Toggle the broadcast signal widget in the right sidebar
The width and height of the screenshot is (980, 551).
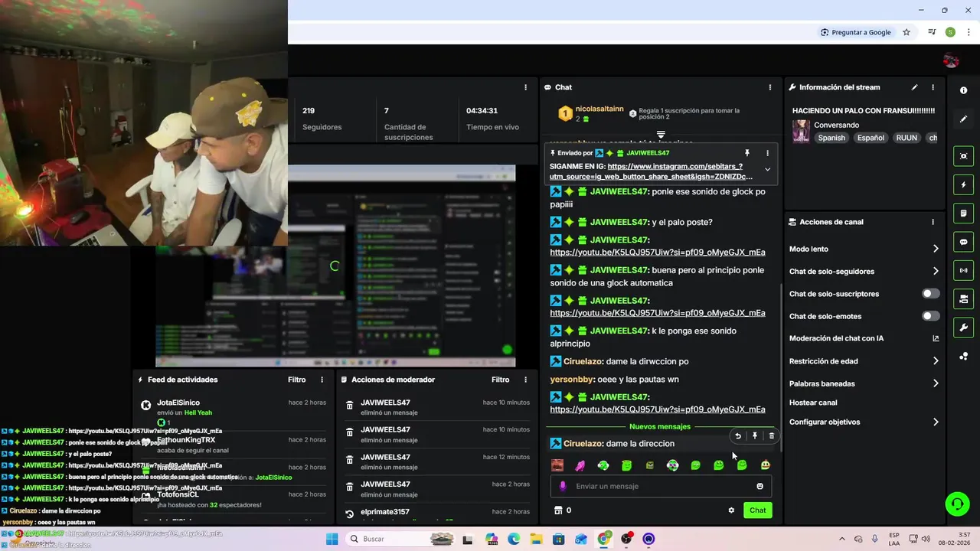[963, 270]
